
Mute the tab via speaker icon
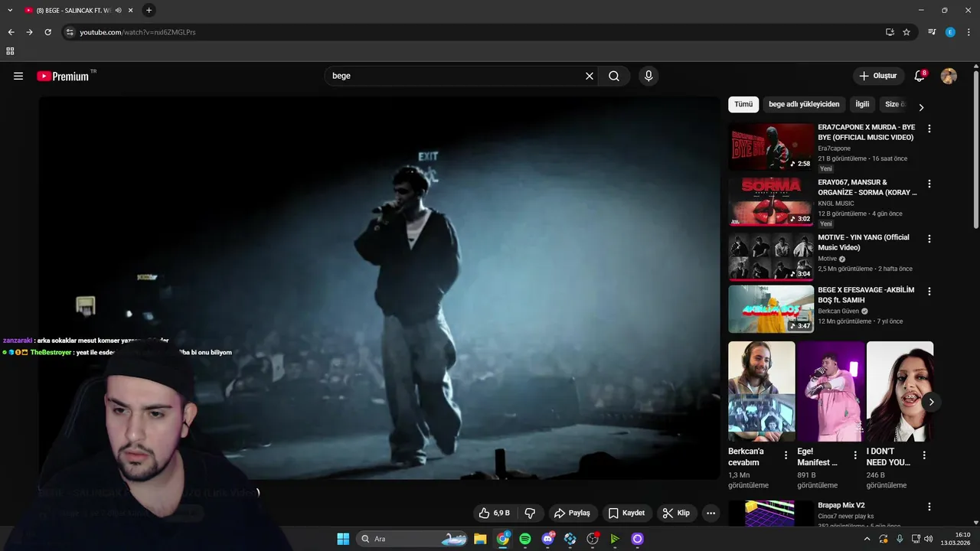point(118,10)
